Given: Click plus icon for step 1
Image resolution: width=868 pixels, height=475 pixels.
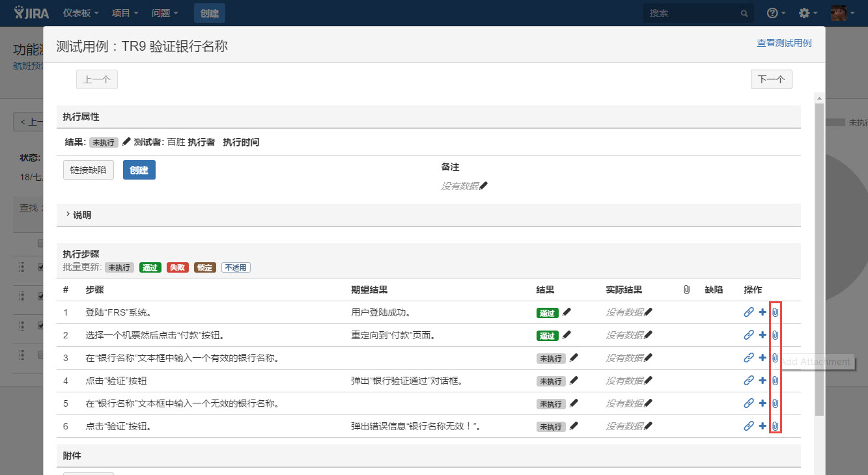Looking at the screenshot, I should click(763, 312).
